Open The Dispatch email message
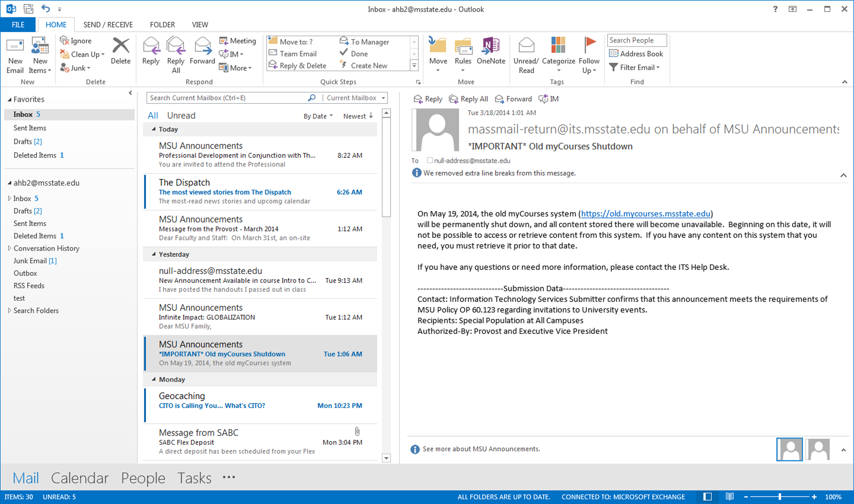854x504 pixels. point(260,192)
